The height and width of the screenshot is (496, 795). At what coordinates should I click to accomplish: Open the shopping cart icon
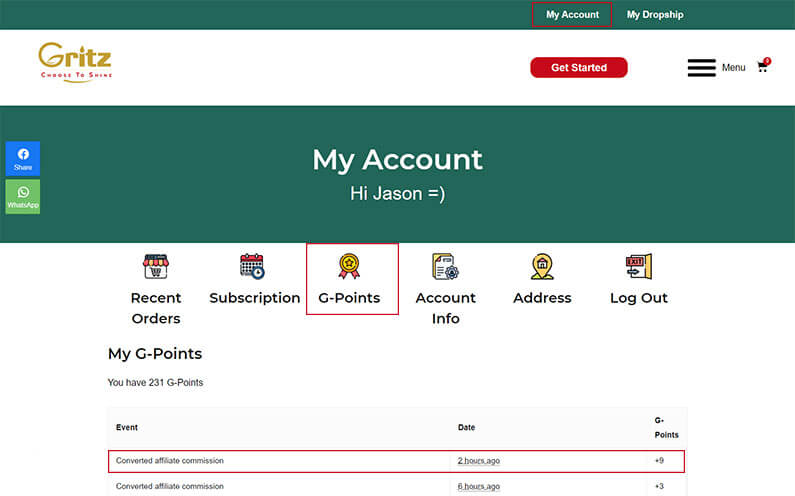pyautogui.click(x=763, y=66)
